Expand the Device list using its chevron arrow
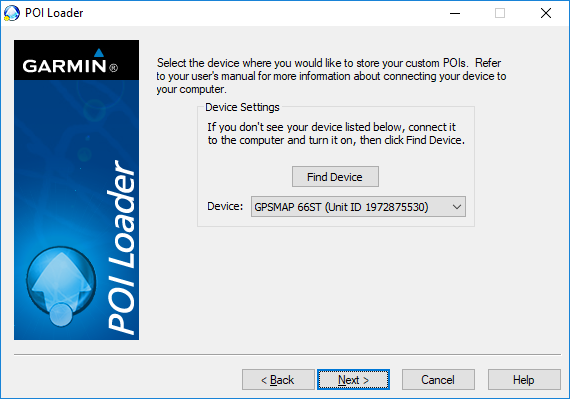Image resolution: width=570 pixels, height=399 pixels. tap(457, 207)
